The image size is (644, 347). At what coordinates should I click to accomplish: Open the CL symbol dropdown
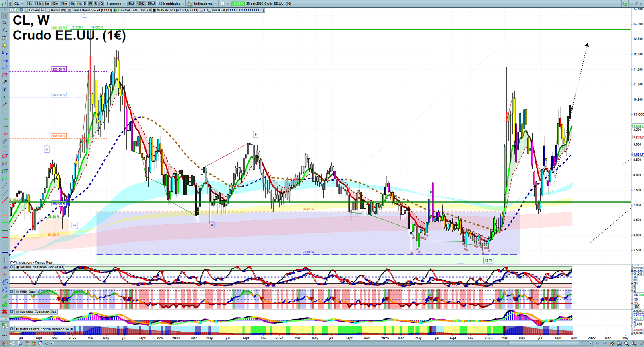[x=19, y=4]
